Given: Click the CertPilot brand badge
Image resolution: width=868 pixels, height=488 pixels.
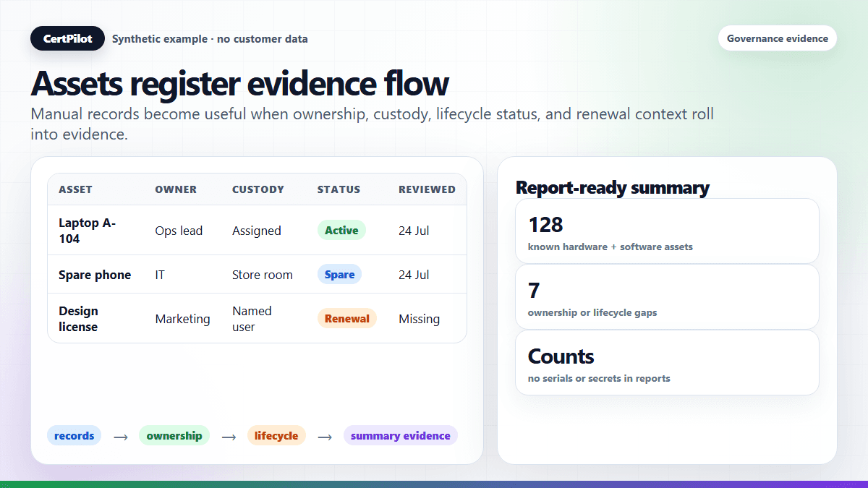Looking at the screenshot, I should (67, 38).
